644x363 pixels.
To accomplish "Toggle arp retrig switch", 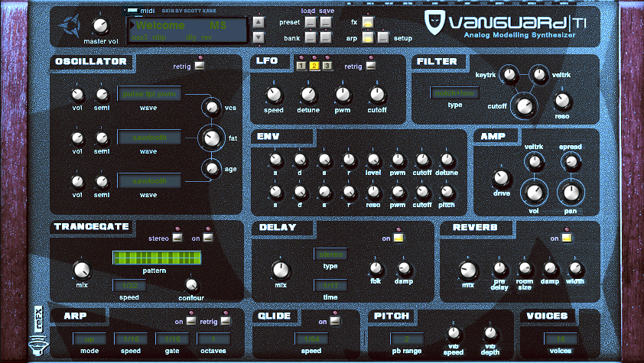I will pos(226,321).
